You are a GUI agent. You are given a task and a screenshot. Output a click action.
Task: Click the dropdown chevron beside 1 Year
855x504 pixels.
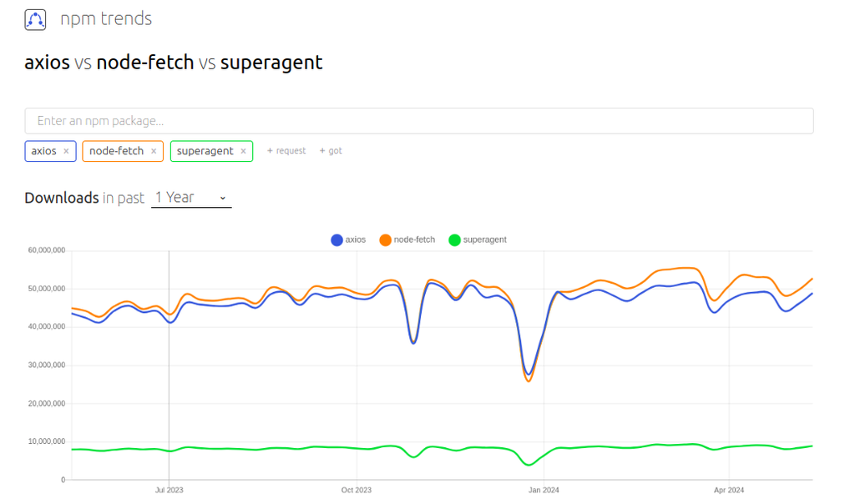click(x=223, y=198)
